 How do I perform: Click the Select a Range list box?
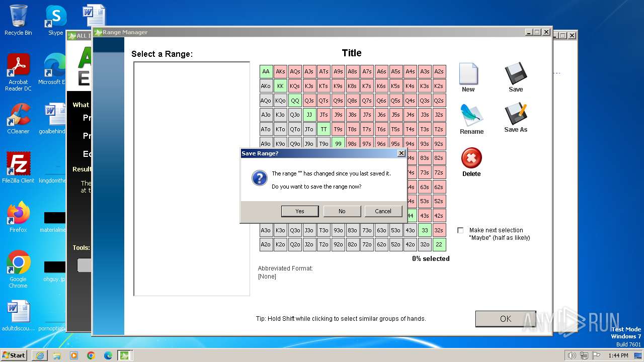click(x=192, y=178)
